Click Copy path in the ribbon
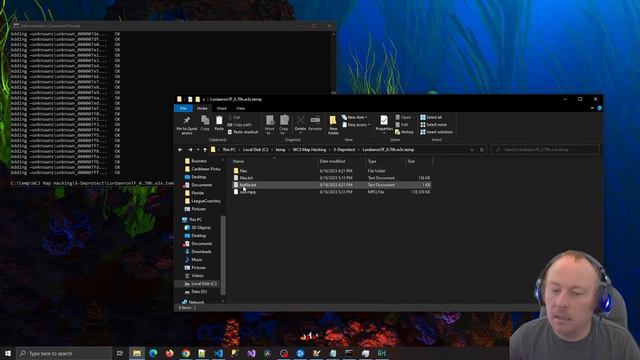This screenshot has height=360, width=640. pyautogui.click(x=240, y=125)
